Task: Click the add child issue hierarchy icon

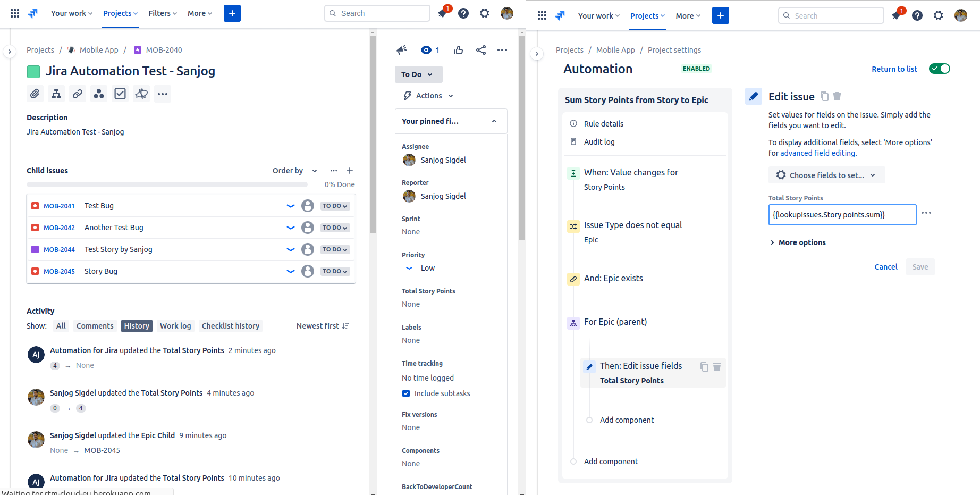Action: [56, 94]
